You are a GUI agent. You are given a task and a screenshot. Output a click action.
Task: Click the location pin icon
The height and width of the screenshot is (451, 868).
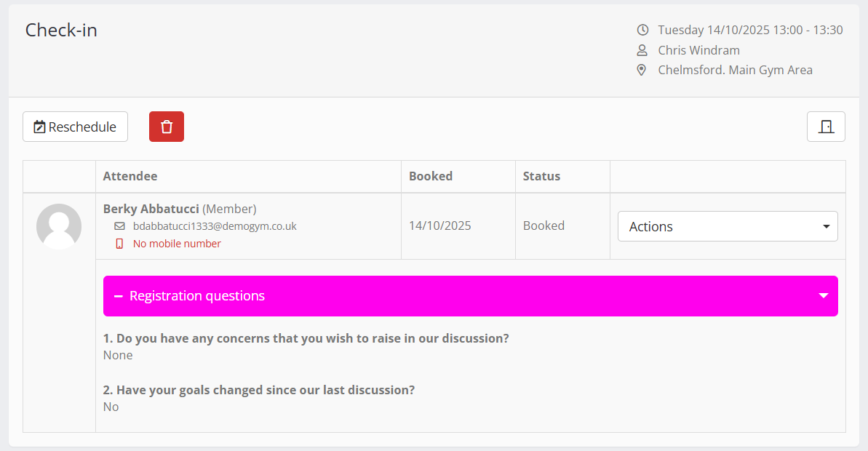642,71
